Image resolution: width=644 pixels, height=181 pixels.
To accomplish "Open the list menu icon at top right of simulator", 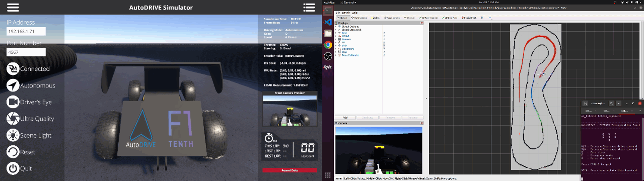I will pyautogui.click(x=309, y=7).
